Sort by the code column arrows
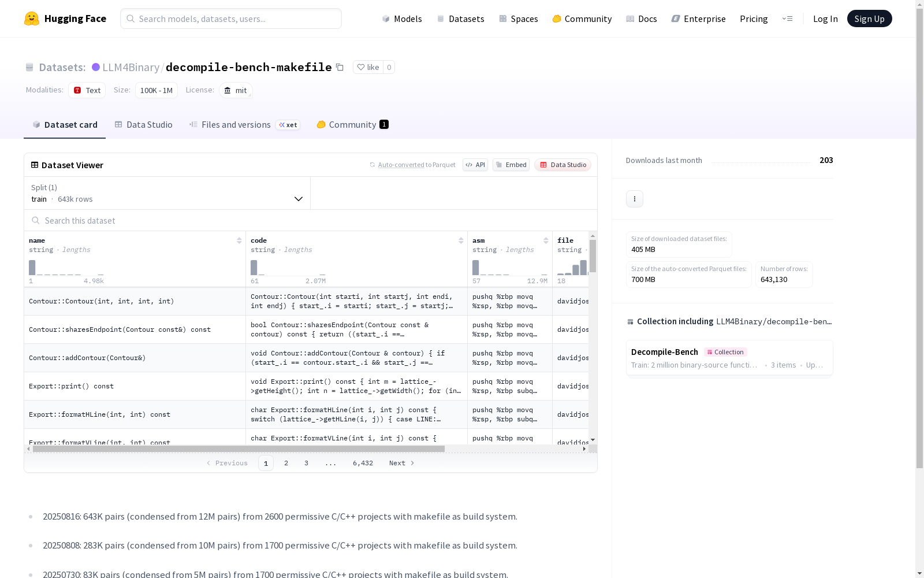The width and height of the screenshot is (924, 578). click(x=461, y=240)
